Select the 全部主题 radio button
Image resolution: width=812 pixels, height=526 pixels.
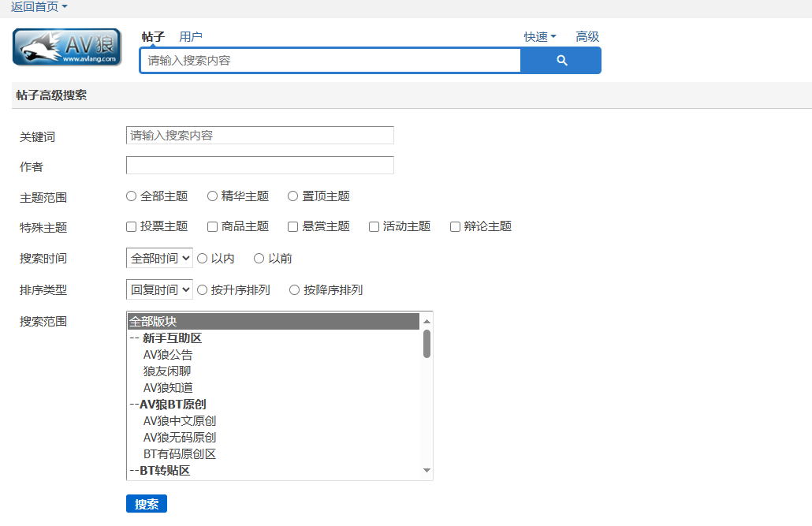[x=132, y=196]
